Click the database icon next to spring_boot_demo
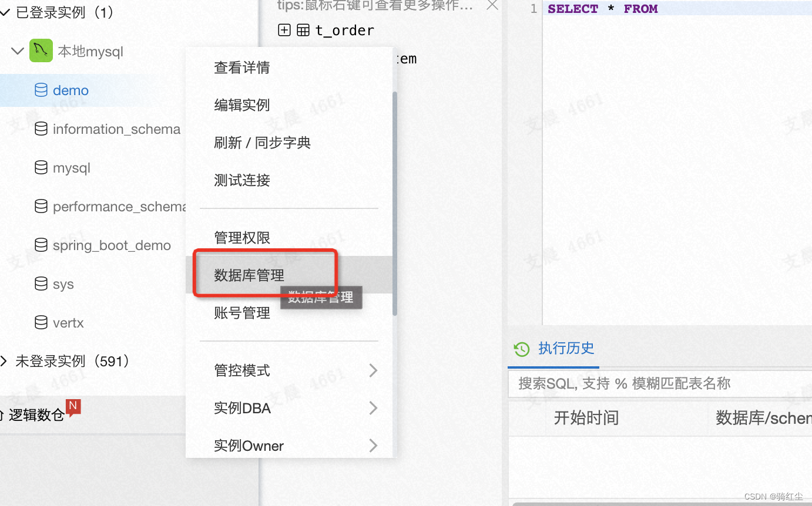Image resolution: width=812 pixels, height=506 pixels. [x=41, y=245]
